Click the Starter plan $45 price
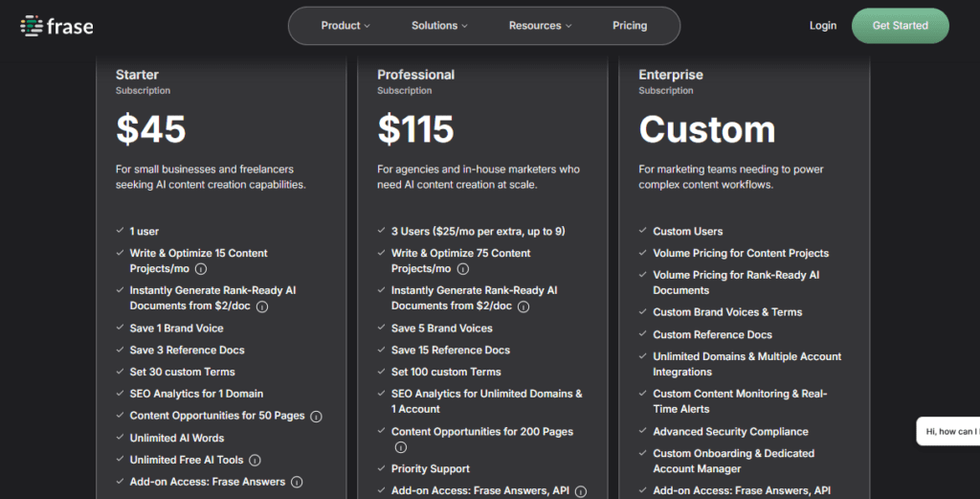The width and height of the screenshot is (980, 499). [151, 129]
